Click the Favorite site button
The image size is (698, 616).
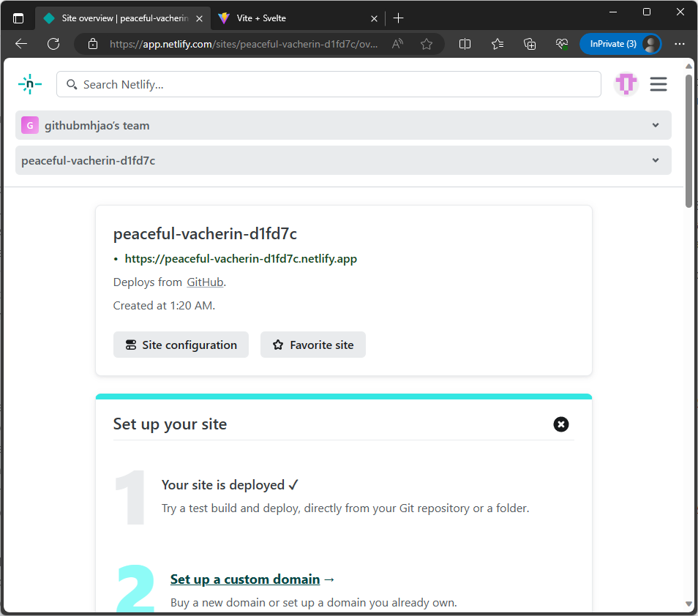click(313, 345)
